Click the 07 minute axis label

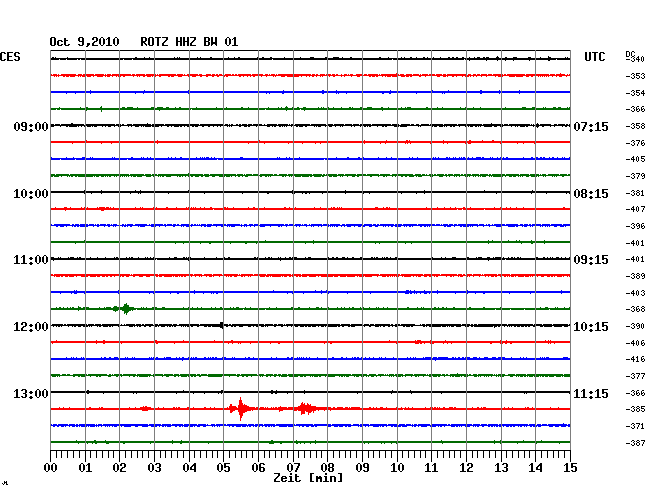click(x=293, y=468)
